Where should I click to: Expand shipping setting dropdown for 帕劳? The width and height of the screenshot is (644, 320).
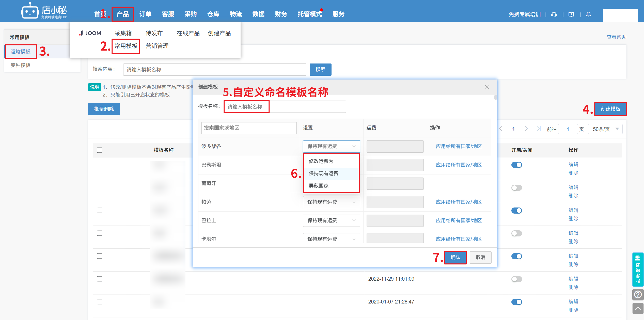(331, 202)
